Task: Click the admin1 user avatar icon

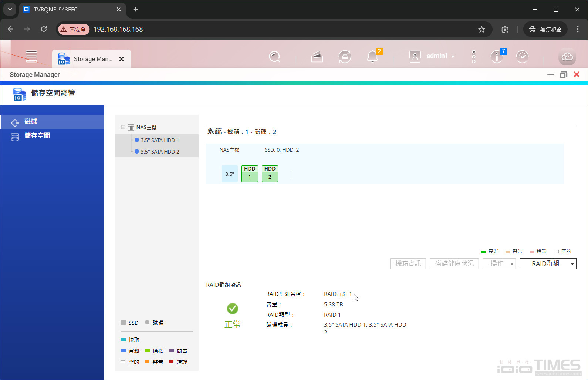Action: (x=415, y=56)
